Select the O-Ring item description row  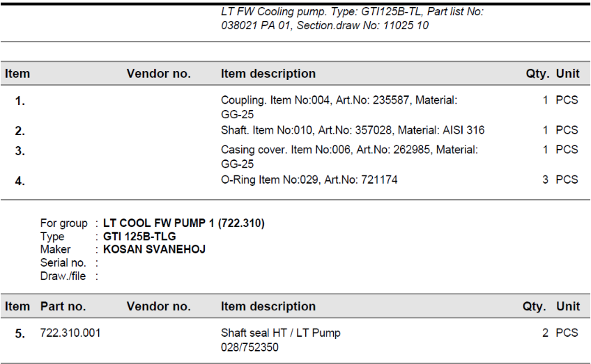coord(309,180)
